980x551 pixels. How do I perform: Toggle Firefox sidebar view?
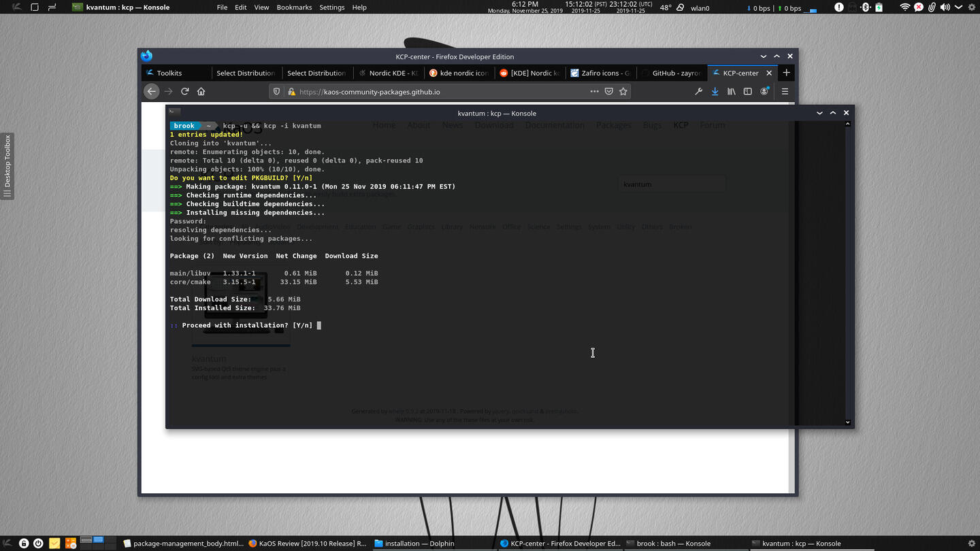coord(748,91)
